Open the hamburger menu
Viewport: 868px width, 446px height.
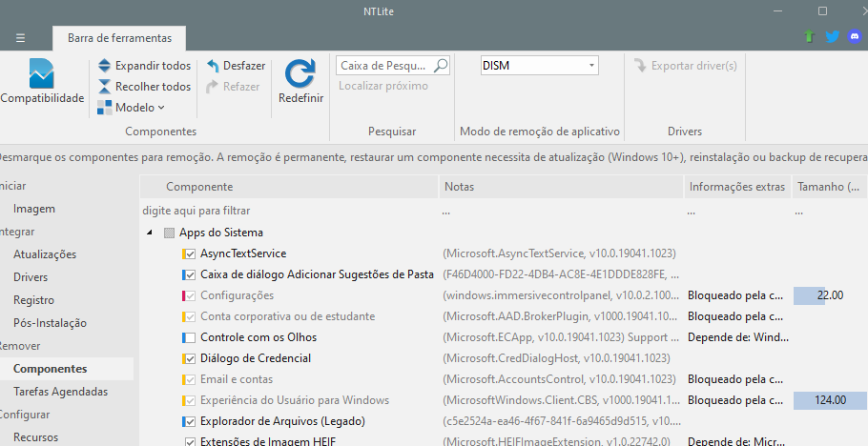[x=20, y=38]
